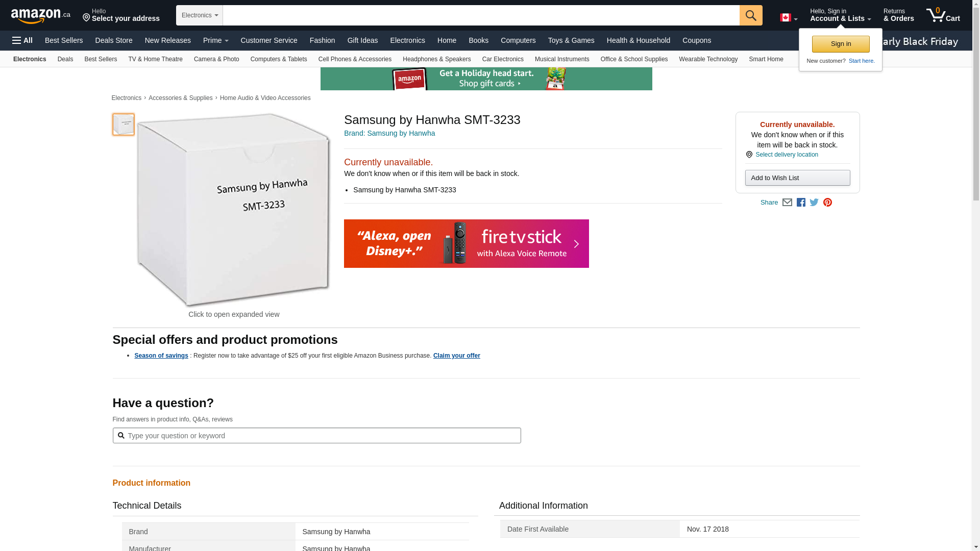Open the All hamburger menu
This screenshot has height=551, width=980.
22,40
